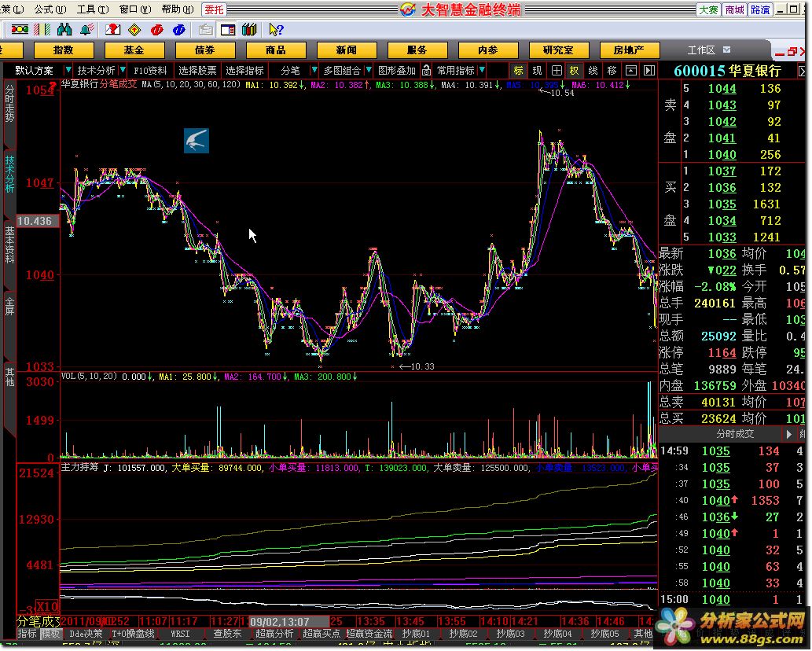This screenshot has width=812, height=651.
Task: Click the red restore icon by 工作区
Action: (792, 51)
